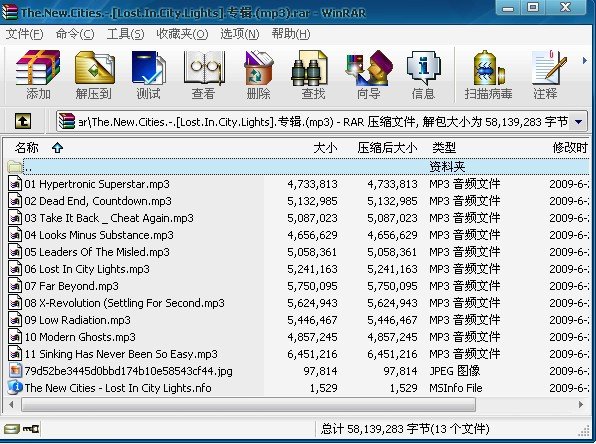Open the 注释 (Comment) toolbar icon
596x444 pixels.
coord(547,75)
